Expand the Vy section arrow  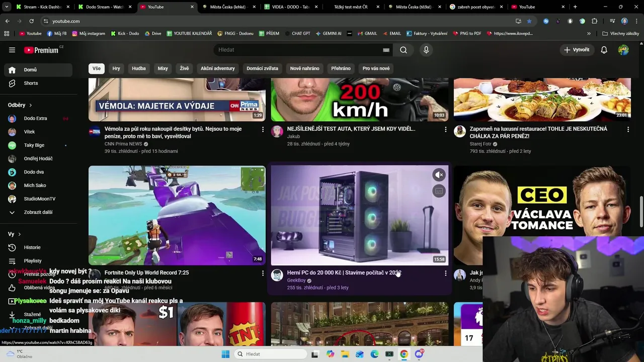point(20,234)
